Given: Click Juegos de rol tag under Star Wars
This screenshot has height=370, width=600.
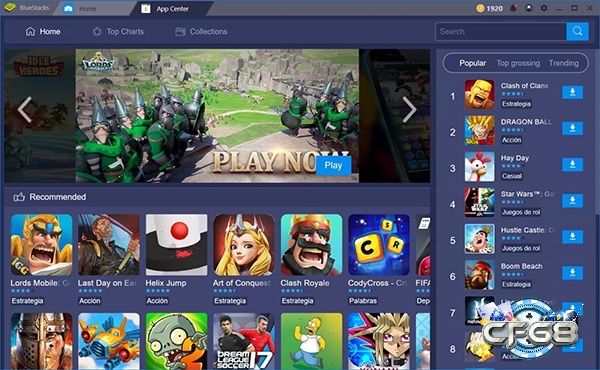Looking at the screenshot, I should tap(521, 212).
